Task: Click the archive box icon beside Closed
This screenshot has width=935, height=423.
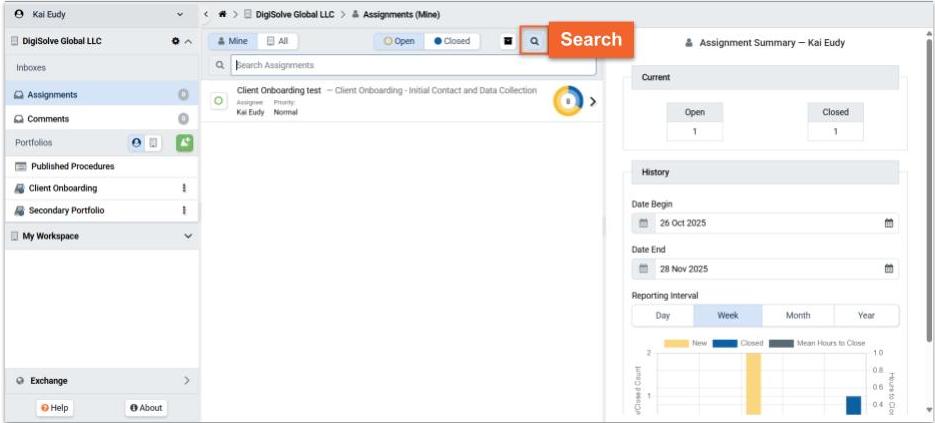Action: pos(508,42)
